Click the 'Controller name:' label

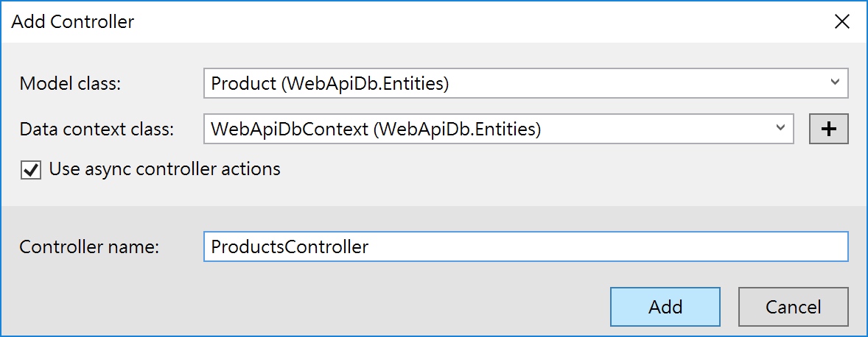[x=89, y=247]
